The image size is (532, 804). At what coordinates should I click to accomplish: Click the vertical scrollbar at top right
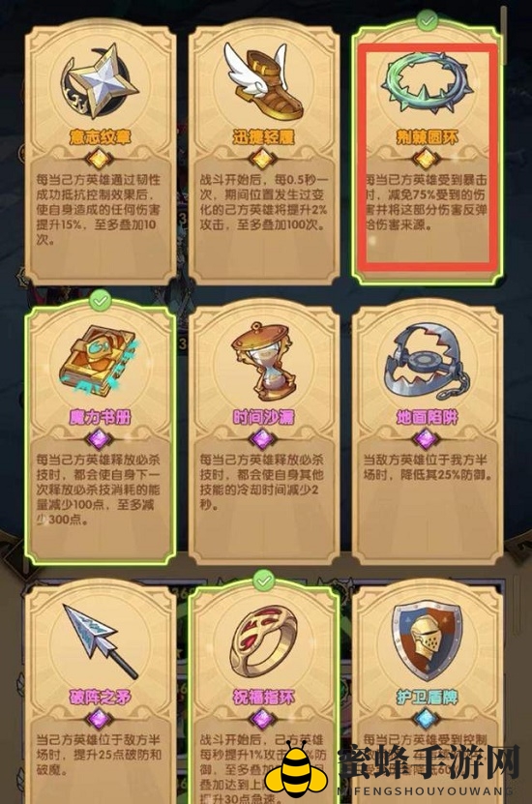point(504,36)
